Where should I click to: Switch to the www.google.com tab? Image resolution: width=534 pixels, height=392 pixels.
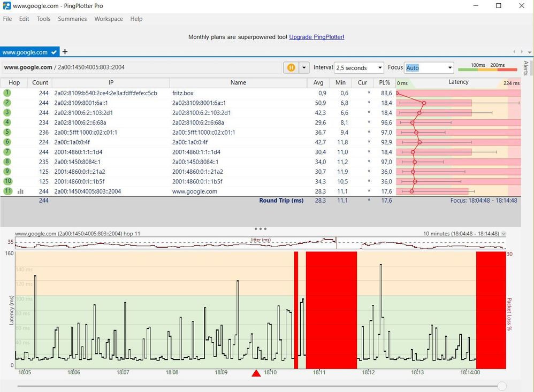coord(25,52)
